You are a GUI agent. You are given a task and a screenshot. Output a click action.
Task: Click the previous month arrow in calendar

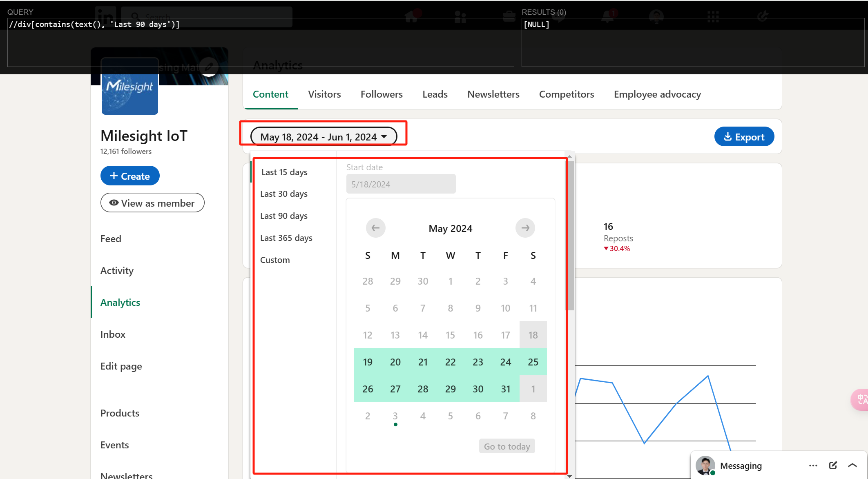pyautogui.click(x=375, y=228)
